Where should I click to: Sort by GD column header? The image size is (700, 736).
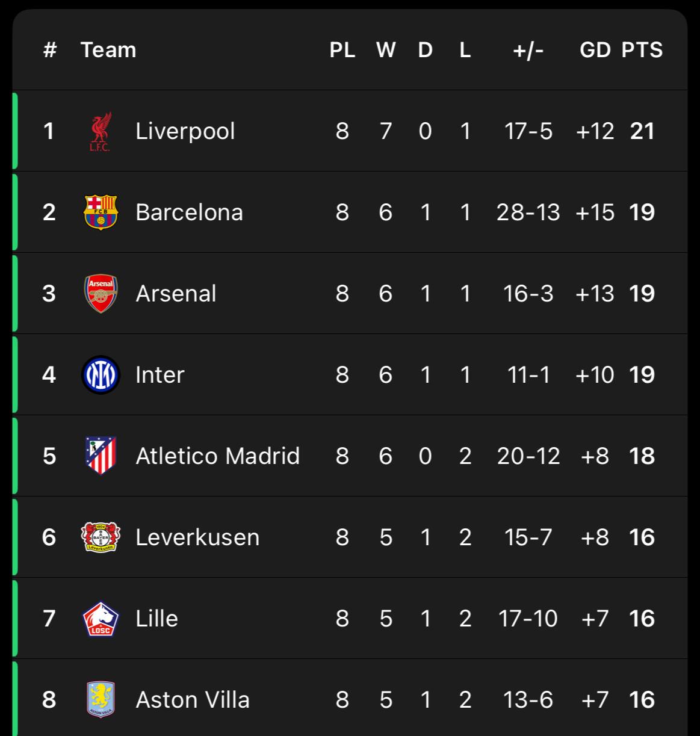pyautogui.click(x=595, y=50)
